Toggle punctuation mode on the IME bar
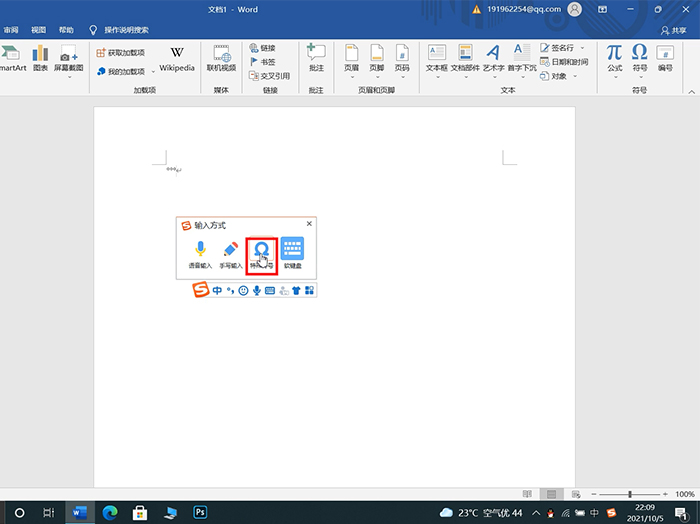This screenshot has width=700, height=524. point(230,291)
